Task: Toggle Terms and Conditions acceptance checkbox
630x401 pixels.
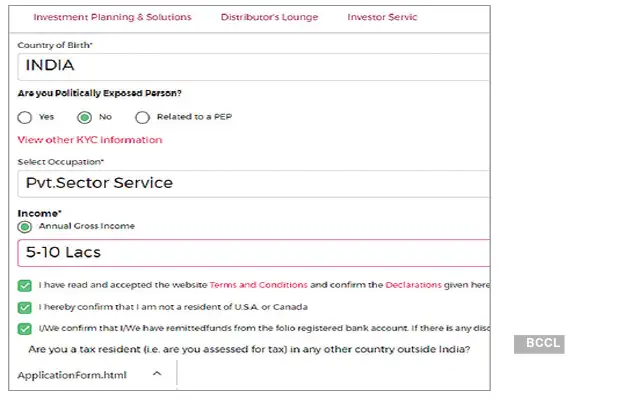Action: point(25,285)
